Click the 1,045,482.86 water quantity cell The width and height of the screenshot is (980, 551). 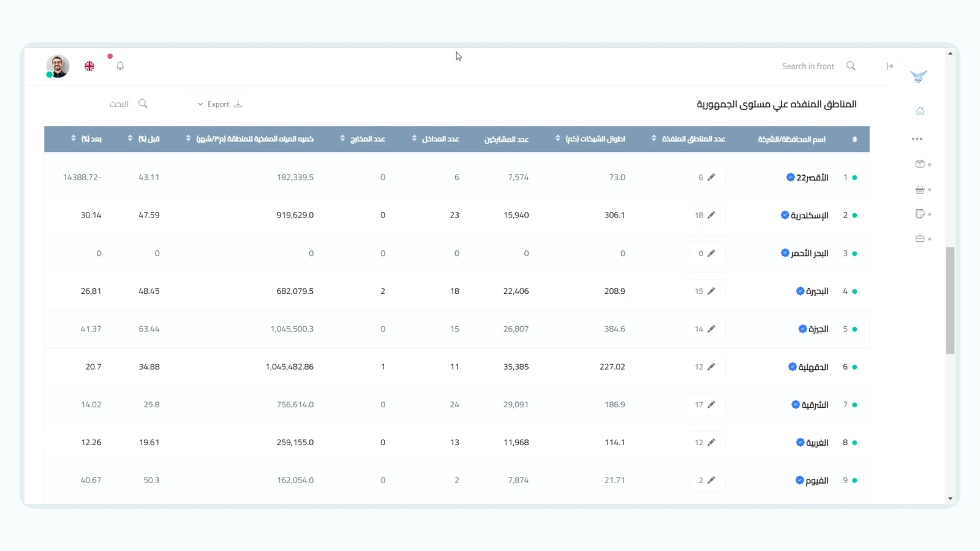290,367
